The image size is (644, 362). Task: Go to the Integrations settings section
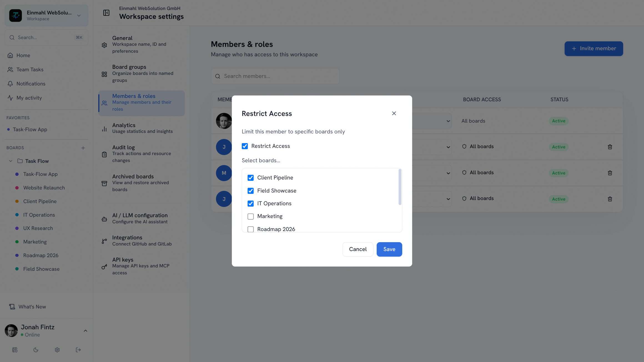[x=142, y=241]
